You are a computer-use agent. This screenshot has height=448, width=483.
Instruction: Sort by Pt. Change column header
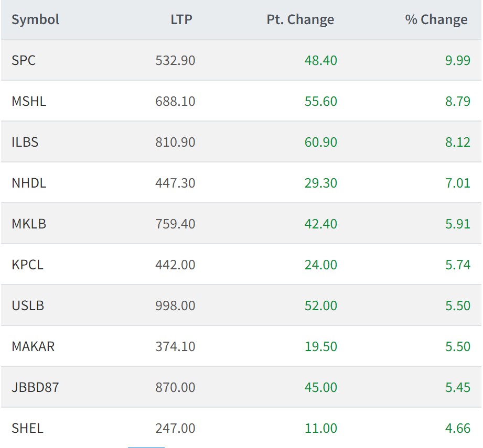[300, 20]
